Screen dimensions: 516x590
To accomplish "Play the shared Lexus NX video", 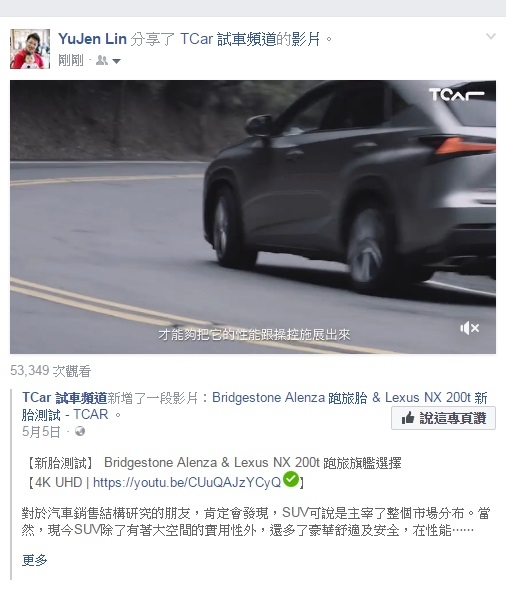I will 253,217.
